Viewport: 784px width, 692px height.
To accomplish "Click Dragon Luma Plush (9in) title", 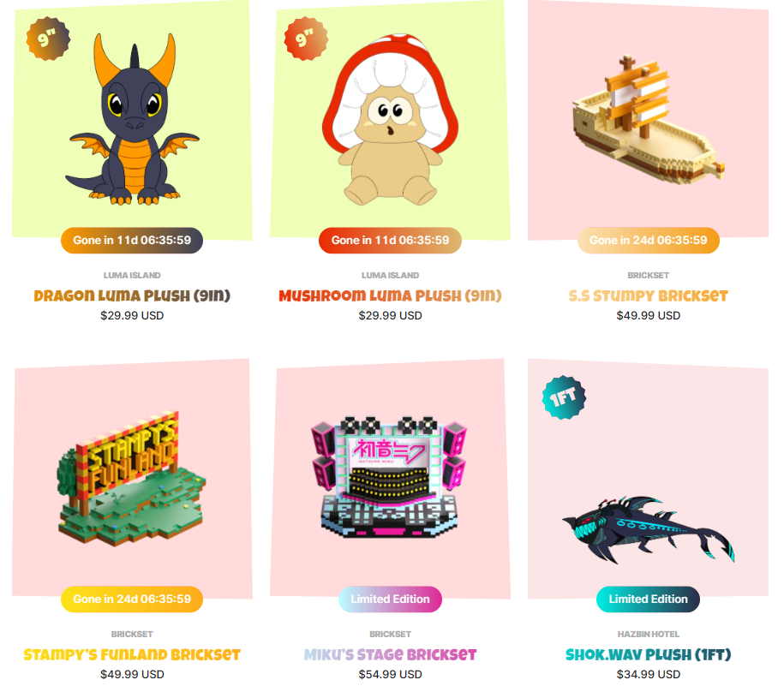I will click(132, 295).
